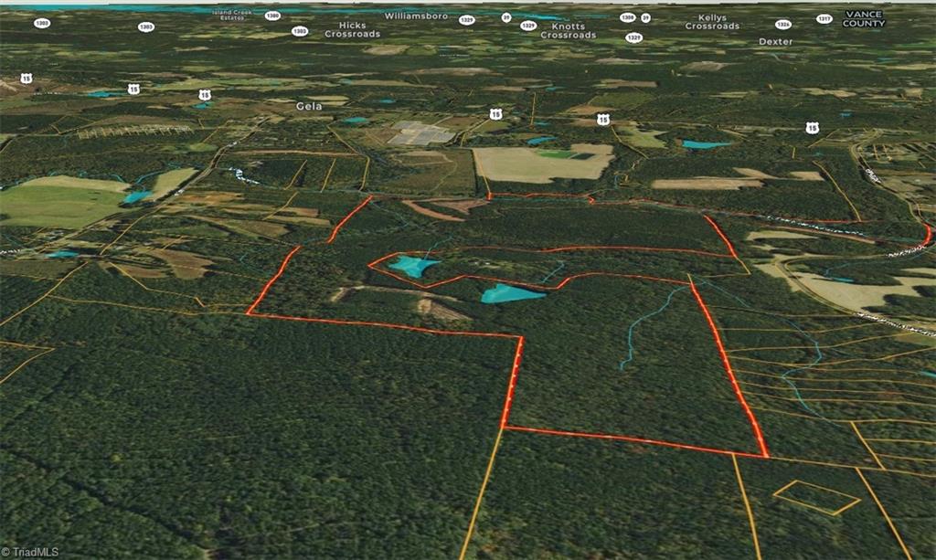Click the US 15 shield above Gela
Image resolution: width=936 pixels, height=560 pixels.
(x=205, y=94)
